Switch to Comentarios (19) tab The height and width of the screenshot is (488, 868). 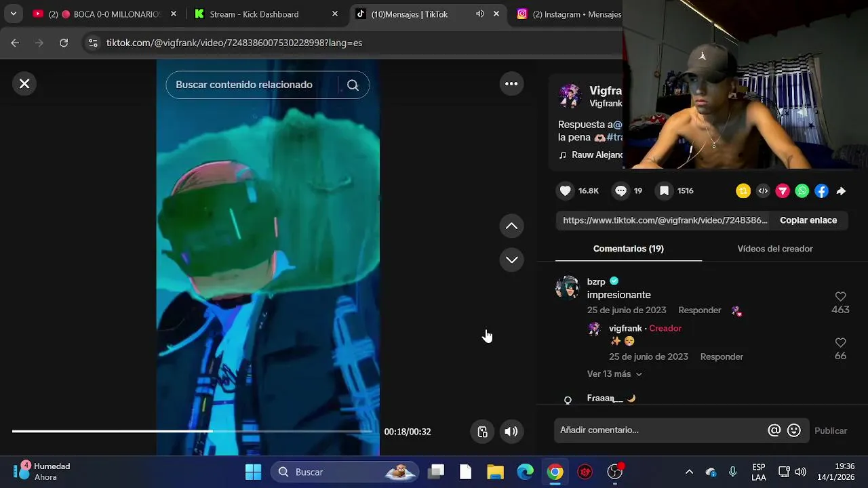[x=629, y=249]
